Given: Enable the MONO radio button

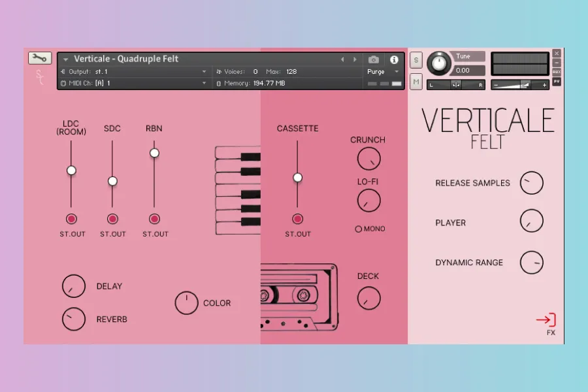Looking at the screenshot, I should pyautogui.click(x=358, y=229).
